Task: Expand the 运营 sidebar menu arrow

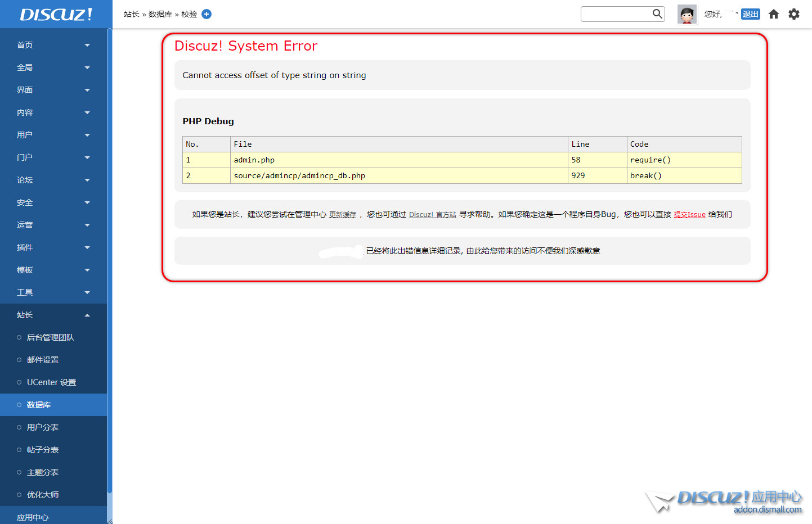Action: tap(87, 225)
